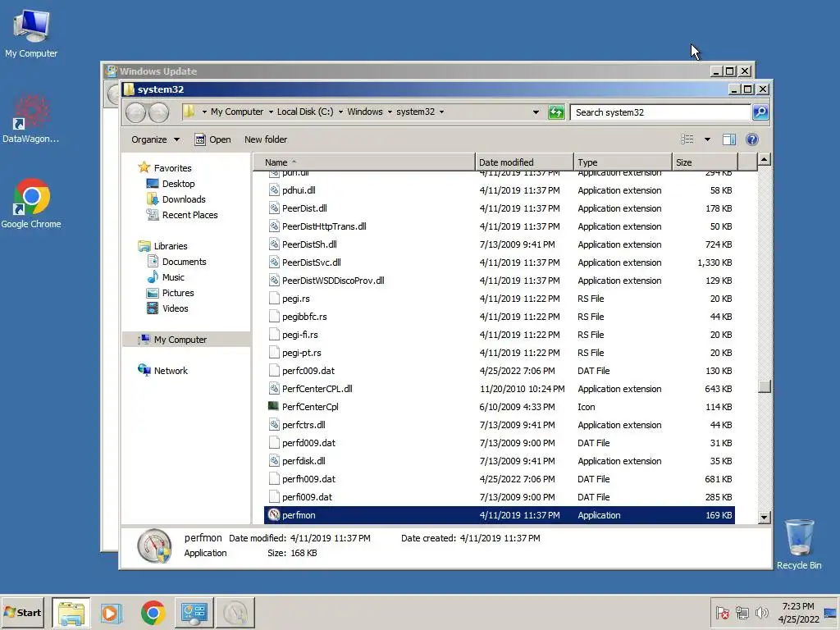840x630 pixels.
Task: Open the My Computer desktop icon
Action: pyautogui.click(x=31, y=33)
